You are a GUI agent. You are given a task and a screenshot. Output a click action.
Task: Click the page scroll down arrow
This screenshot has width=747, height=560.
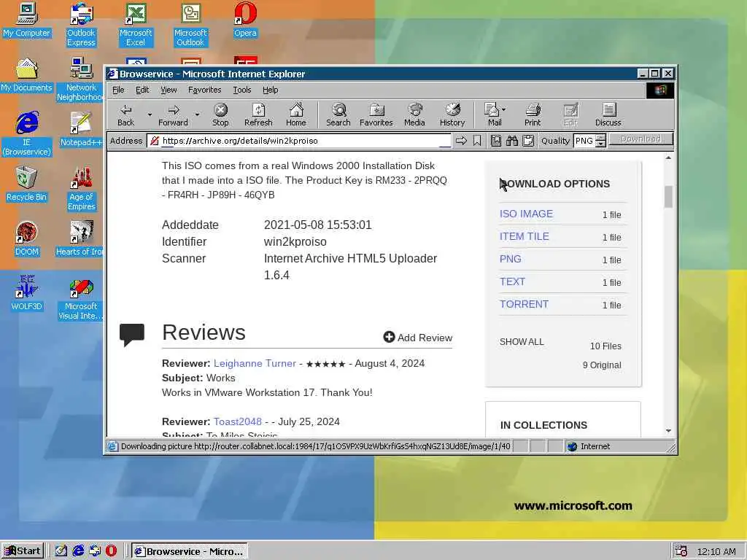(668, 431)
